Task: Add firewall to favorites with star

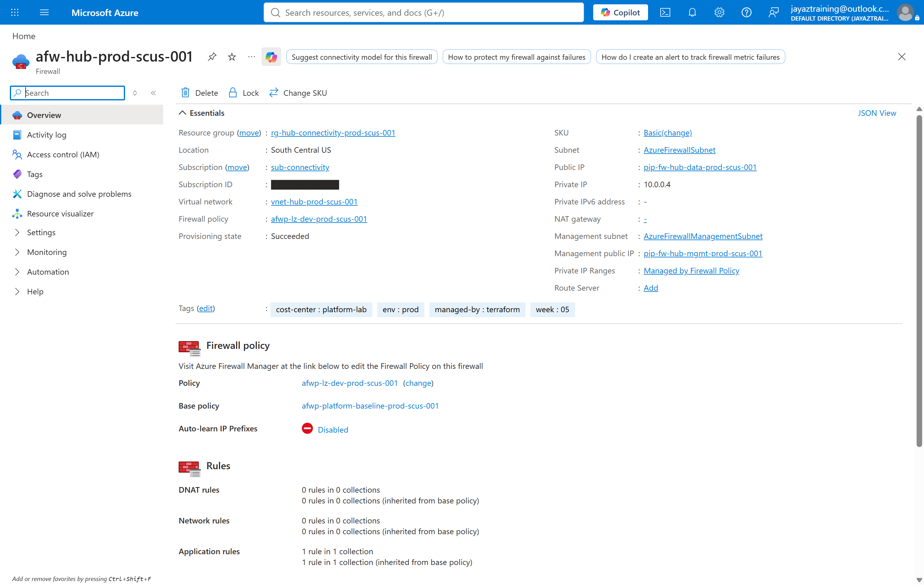Action: tap(232, 57)
